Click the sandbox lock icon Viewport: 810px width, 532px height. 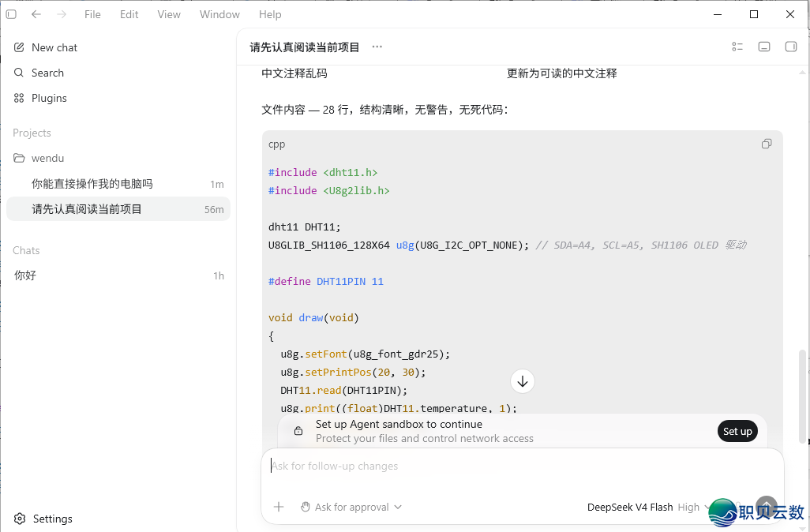(298, 431)
